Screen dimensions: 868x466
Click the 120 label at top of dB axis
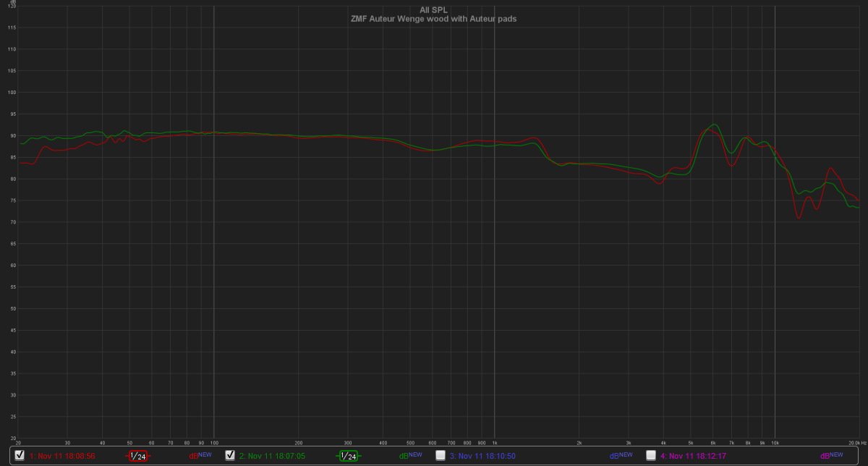coord(11,6)
